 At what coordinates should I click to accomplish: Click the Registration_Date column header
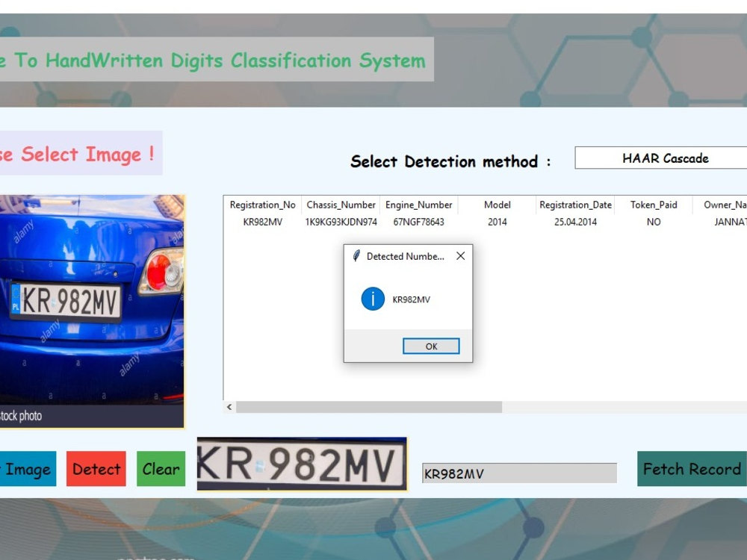tap(575, 205)
